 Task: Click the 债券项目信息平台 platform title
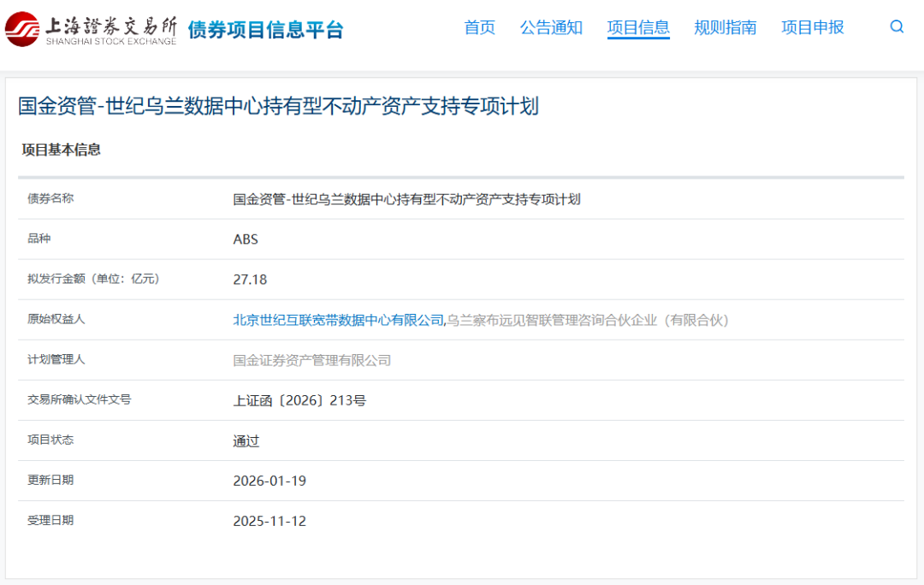click(x=265, y=28)
